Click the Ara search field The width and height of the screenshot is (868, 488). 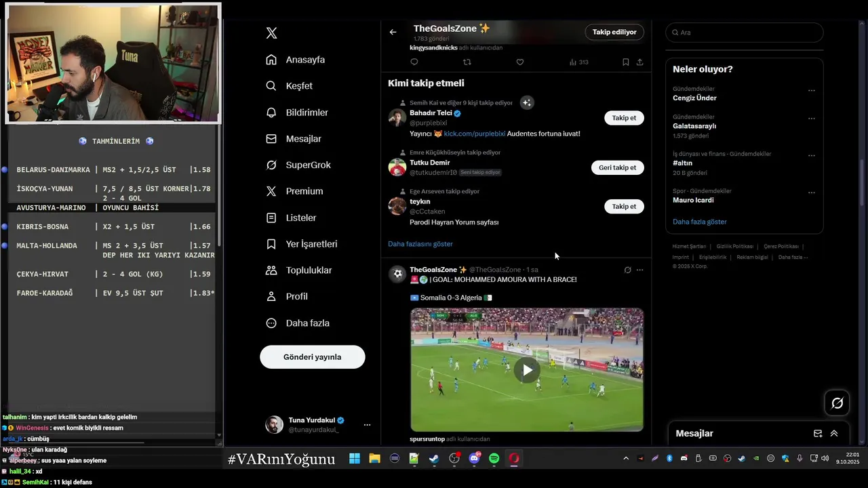click(745, 32)
